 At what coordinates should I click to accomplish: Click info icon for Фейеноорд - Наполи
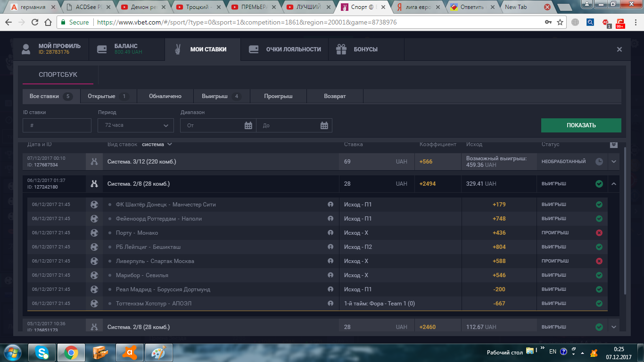click(x=330, y=219)
